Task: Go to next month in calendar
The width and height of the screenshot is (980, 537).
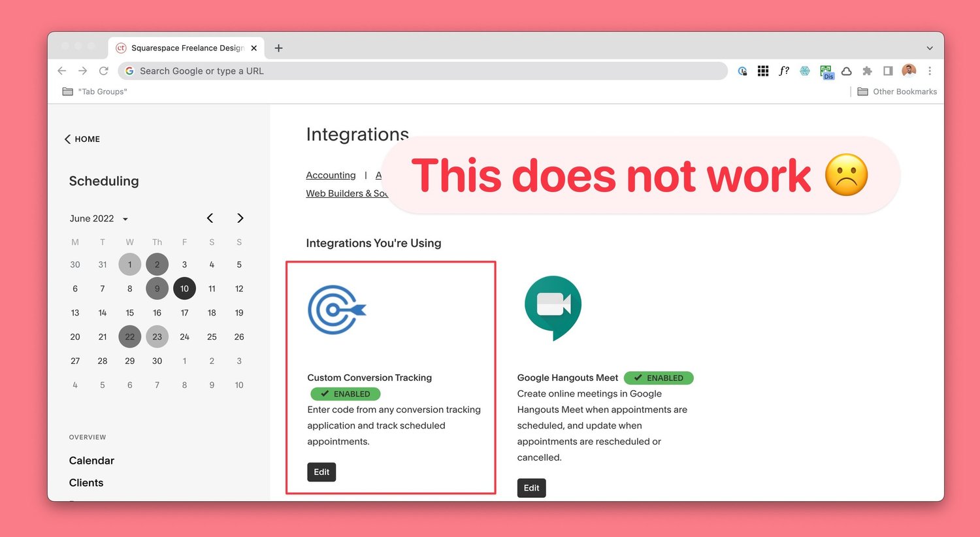Action: [x=240, y=218]
